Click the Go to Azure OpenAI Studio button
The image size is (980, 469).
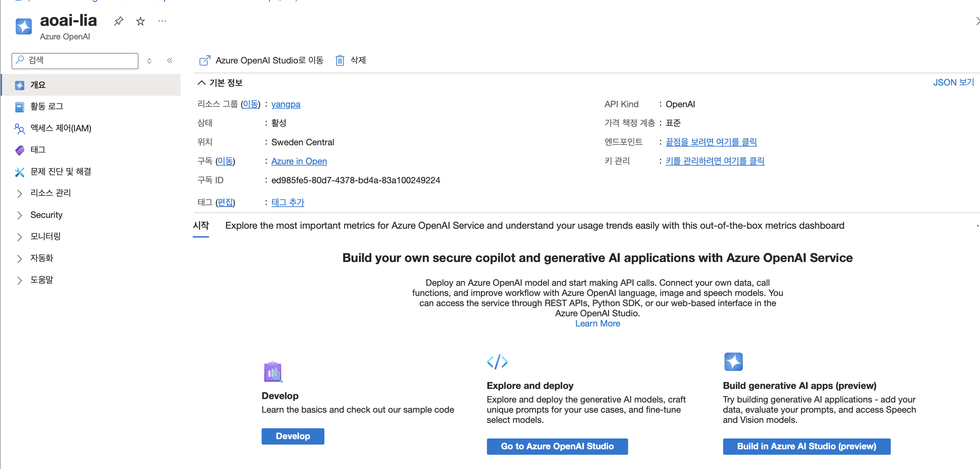coord(557,446)
